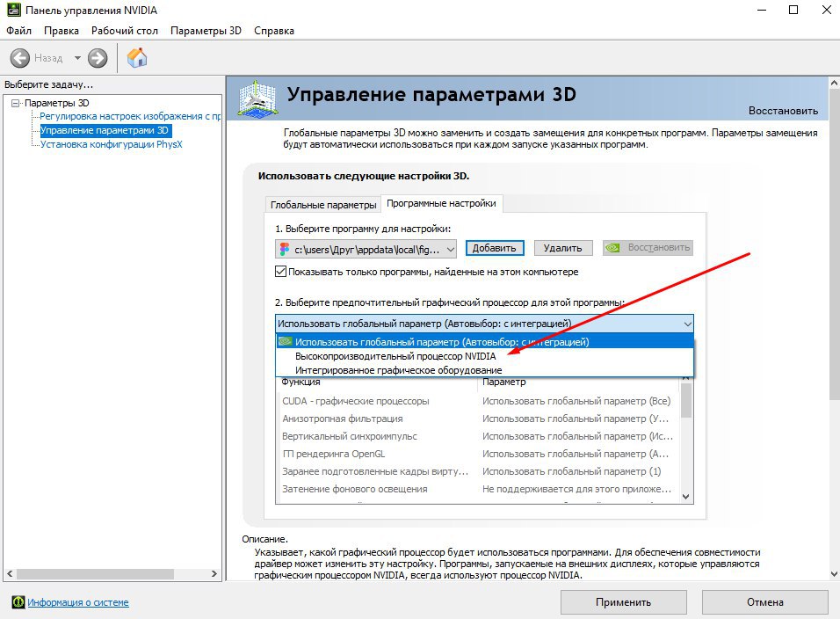Click left panel horizontal scroll right arrow

tap(214, 573)
